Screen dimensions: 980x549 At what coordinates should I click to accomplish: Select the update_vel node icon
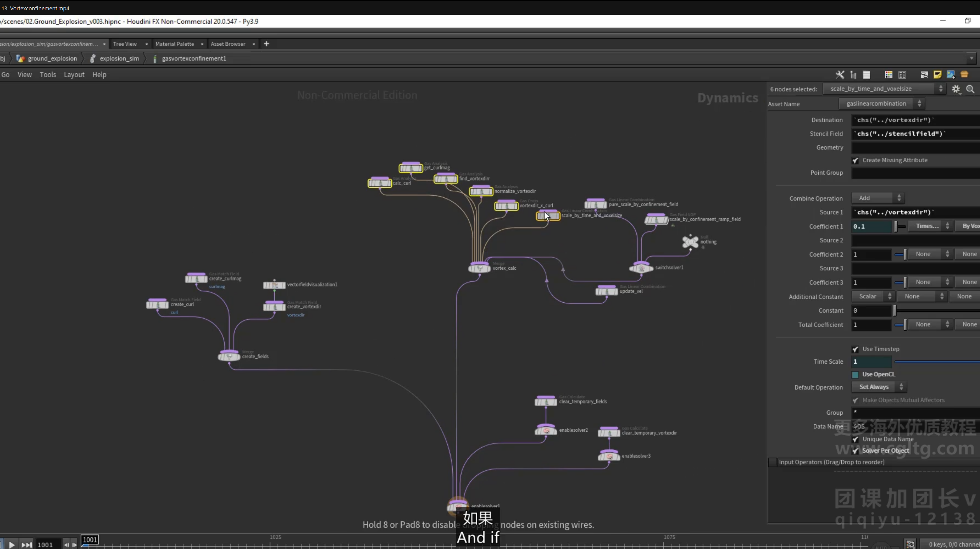[606, 291]
